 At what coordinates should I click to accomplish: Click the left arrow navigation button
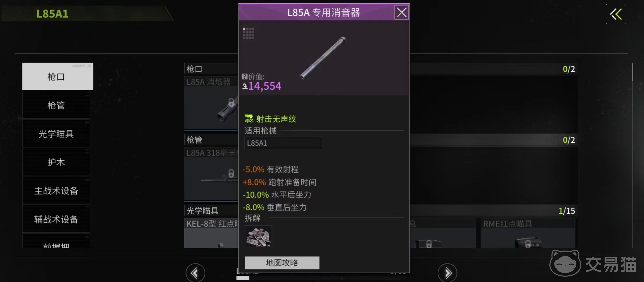195,273
